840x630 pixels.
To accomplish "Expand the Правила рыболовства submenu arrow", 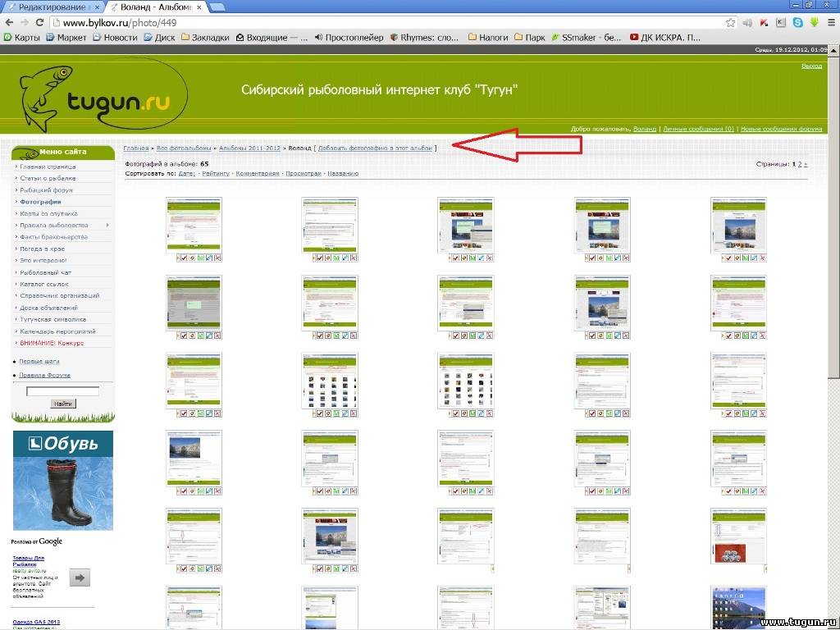I will 107,225.
